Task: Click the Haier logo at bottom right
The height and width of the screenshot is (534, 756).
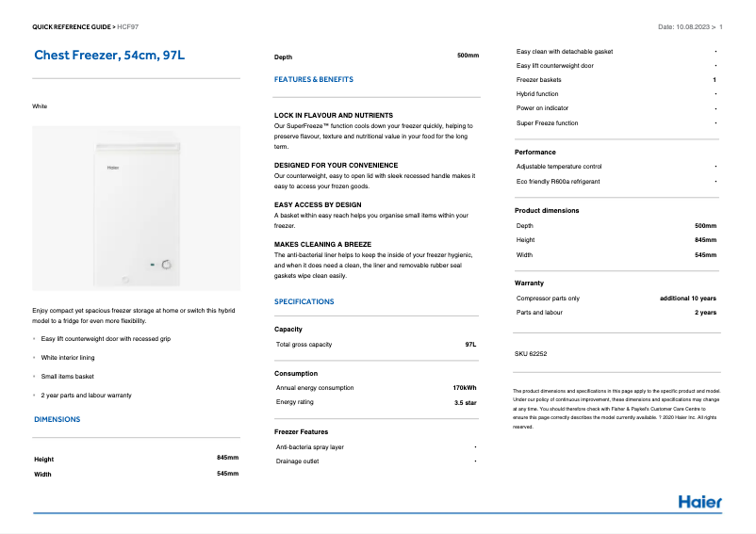Action: 699,501
